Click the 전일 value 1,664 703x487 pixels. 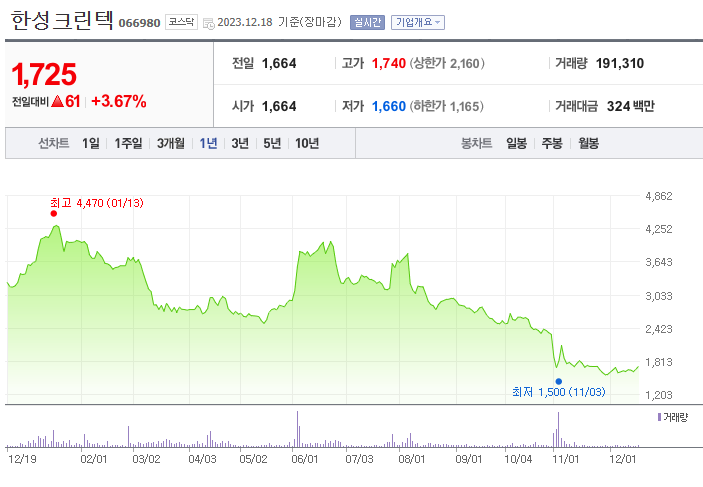pyautogui.click(x=279, y=64)
